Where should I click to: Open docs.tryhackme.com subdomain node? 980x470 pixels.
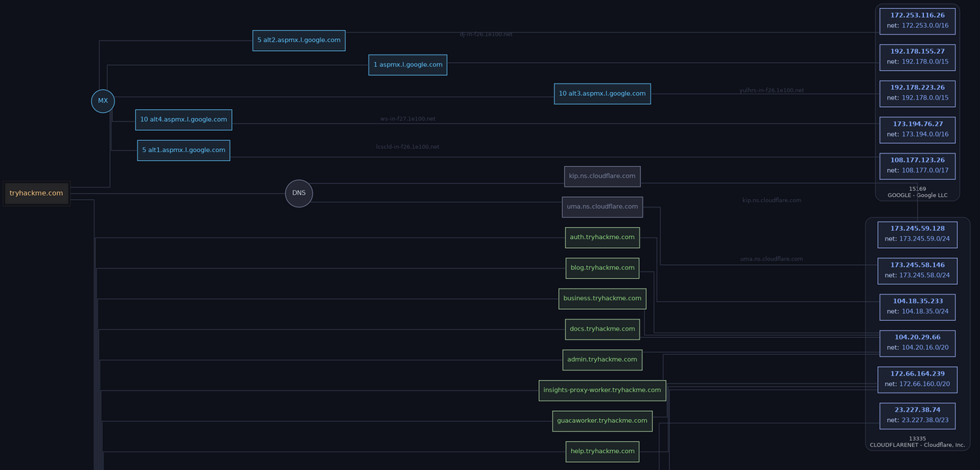click(x=602, y=329)
